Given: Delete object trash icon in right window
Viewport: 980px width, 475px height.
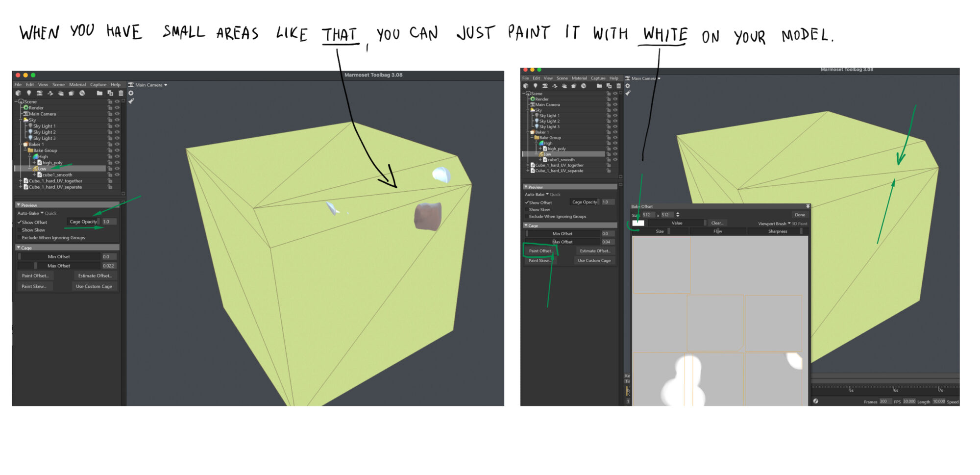Looking at the screenshot, I should click(618, 86).
